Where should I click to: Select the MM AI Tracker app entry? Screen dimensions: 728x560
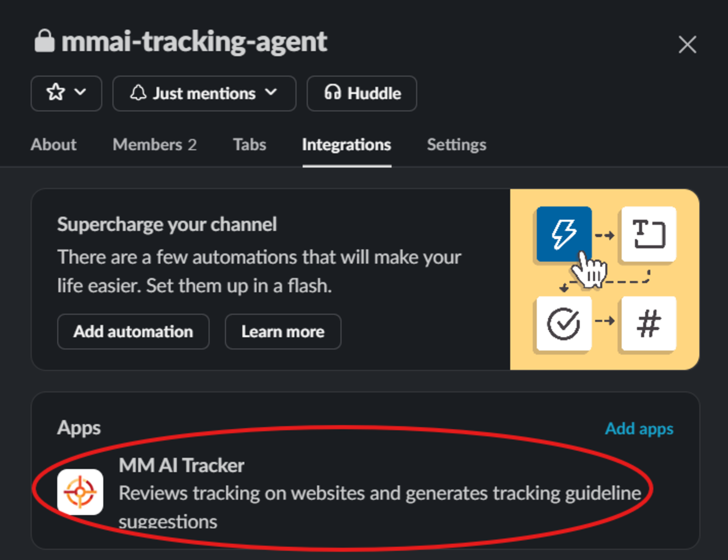[x=181, y=465]
